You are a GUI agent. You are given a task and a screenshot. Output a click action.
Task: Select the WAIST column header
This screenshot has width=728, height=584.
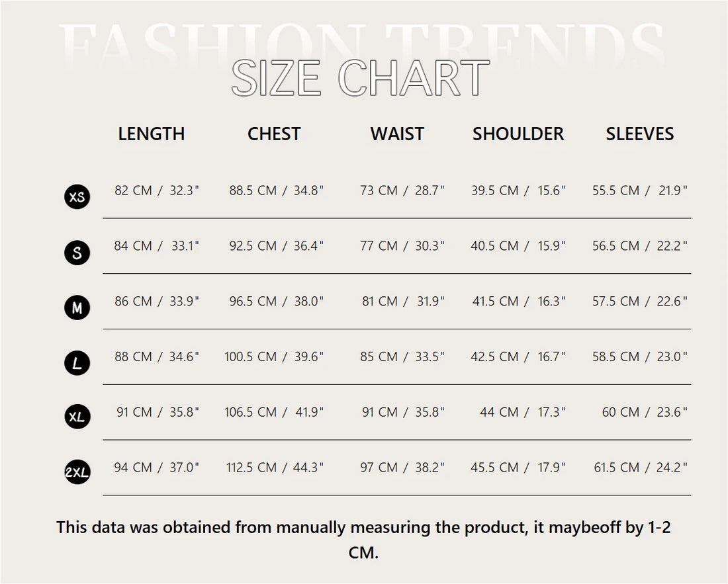click(397, 134)
